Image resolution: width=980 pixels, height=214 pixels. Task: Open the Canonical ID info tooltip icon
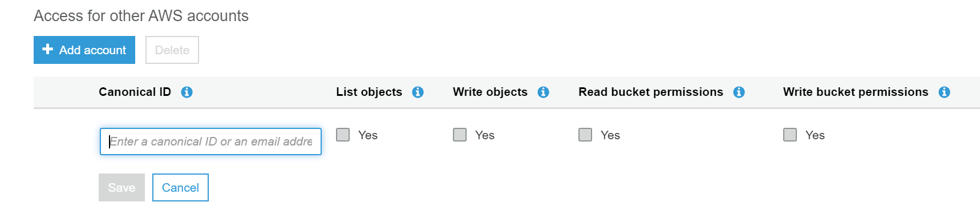pyautogui.click(x=187, y=92)
